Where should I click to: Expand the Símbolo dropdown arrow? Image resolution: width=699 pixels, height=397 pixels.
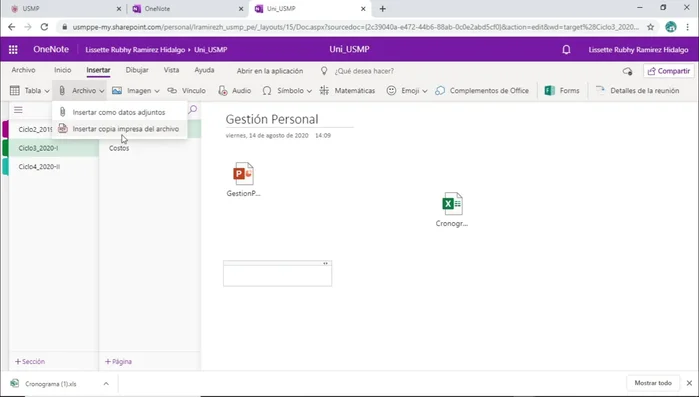[309, 91]
